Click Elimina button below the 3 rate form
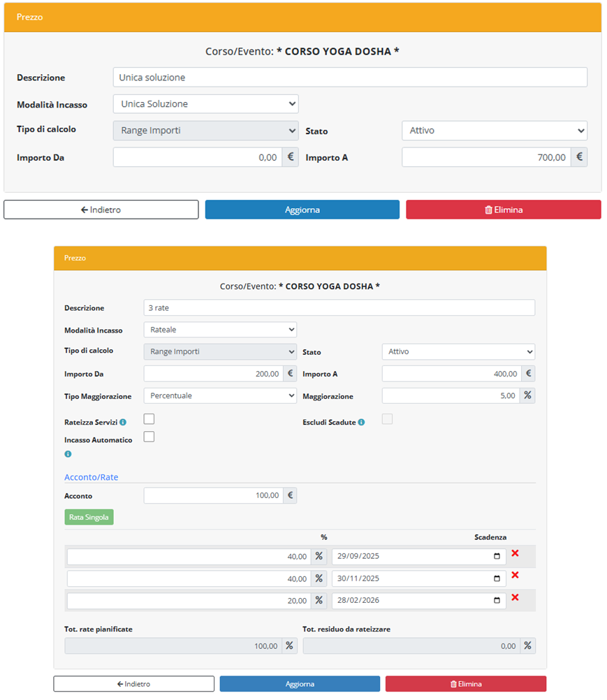The width and height of the screenshot is (607, 700). point(465,684)
